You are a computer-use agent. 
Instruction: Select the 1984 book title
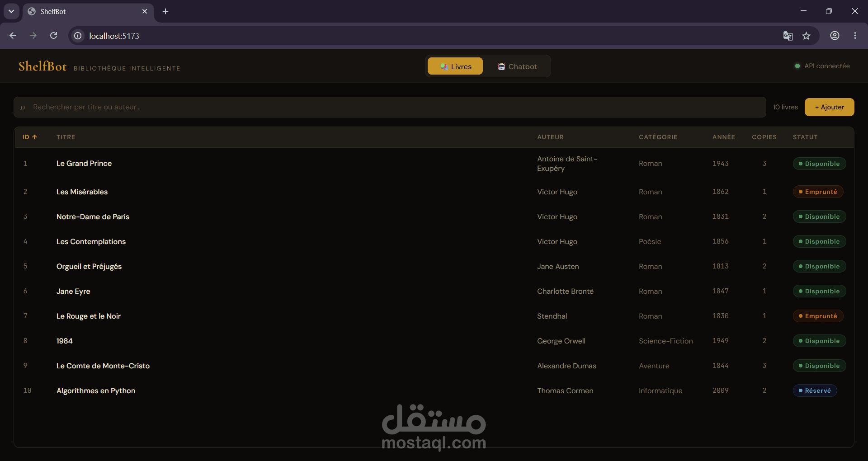point(64,341)
